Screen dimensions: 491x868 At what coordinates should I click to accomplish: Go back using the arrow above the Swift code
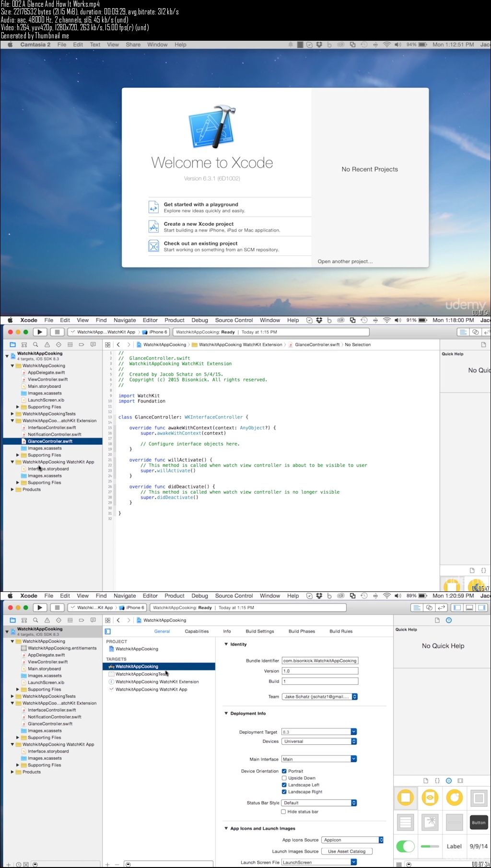[x=118, y=345]
